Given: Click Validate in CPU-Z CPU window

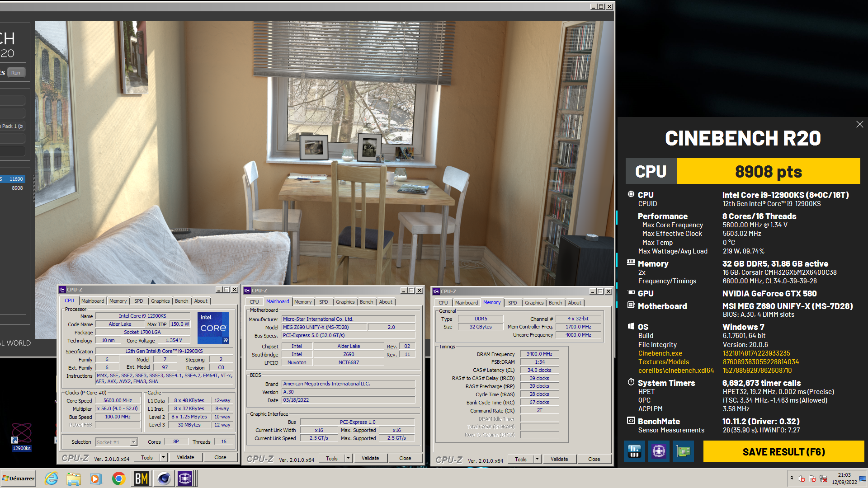Looking at the screenshot, I should (185, 457).
